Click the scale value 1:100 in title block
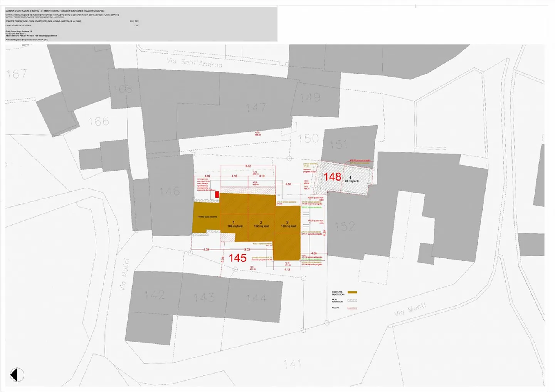The height and width of the screenshot is (392, 555). coord(136,25)
